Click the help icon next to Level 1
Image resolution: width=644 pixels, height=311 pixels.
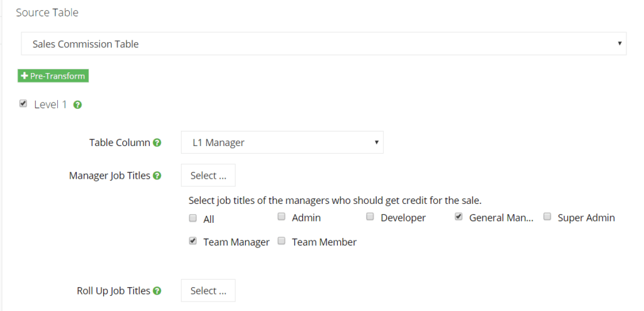77,105
